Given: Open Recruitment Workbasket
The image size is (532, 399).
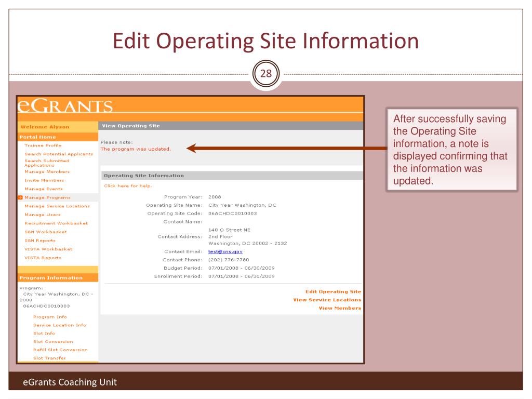Looking at the screenshot, I should tap(56, 223).
